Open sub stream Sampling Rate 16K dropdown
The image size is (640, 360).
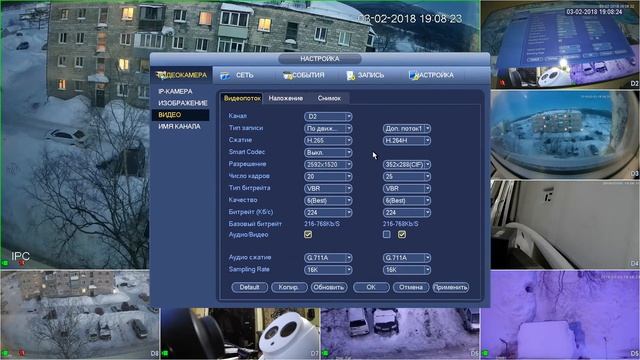(x=407, y=270)
